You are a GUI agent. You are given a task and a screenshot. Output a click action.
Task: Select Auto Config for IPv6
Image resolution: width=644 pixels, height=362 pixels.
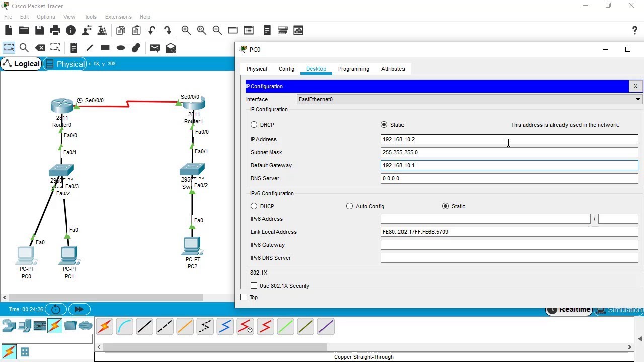point(349,206)
